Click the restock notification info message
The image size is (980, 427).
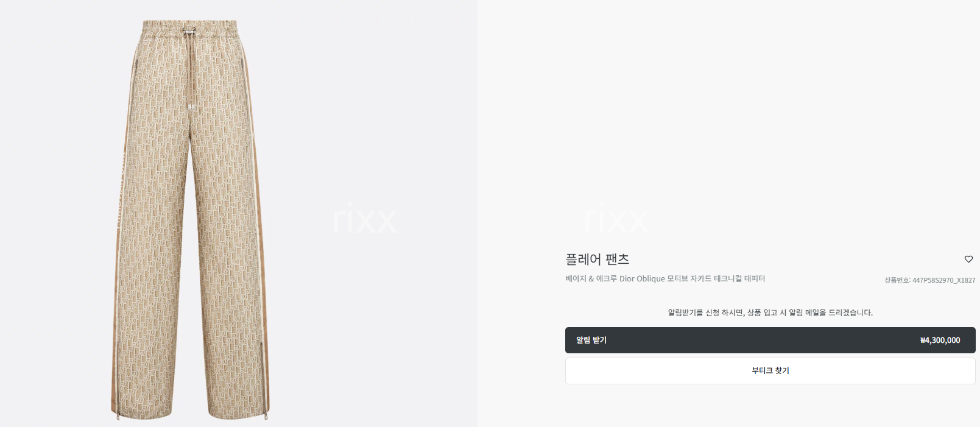point(770,312)
